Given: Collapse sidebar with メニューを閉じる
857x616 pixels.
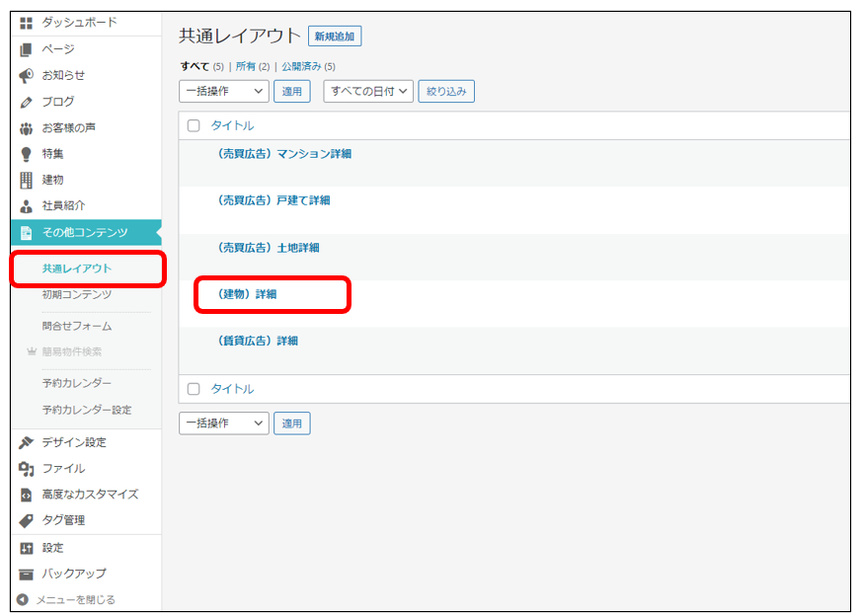Looking at the screenshot, I should [75, 599].
